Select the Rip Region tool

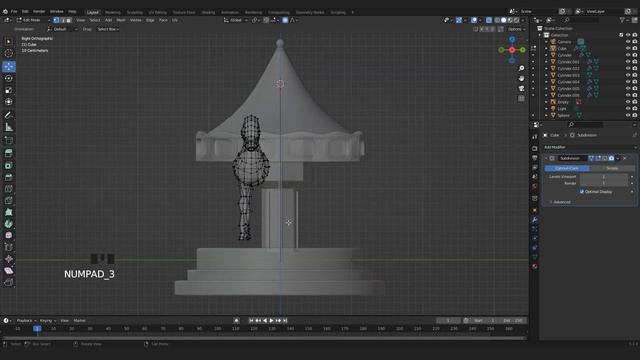(x=9, y=282)
